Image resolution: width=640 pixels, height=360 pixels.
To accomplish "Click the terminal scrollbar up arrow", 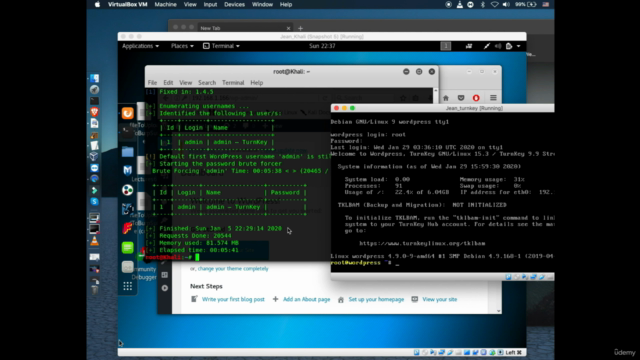I will click(x=436, y=91).
